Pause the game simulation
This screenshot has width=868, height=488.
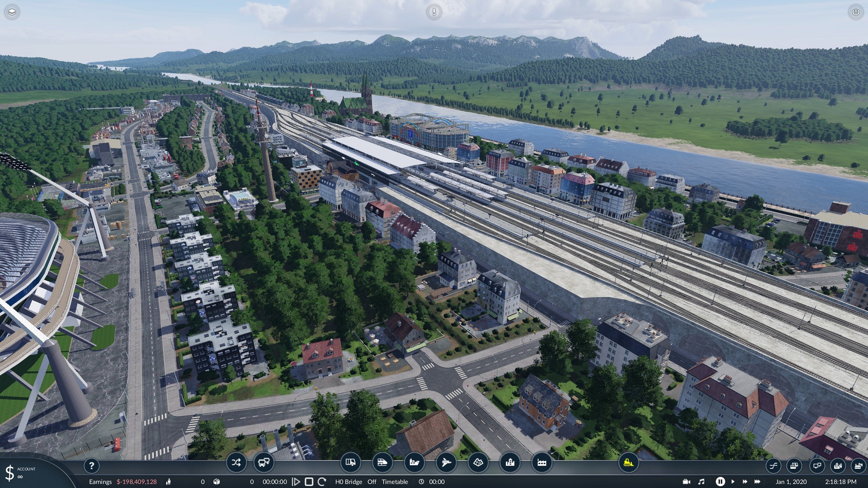[720, 481]
